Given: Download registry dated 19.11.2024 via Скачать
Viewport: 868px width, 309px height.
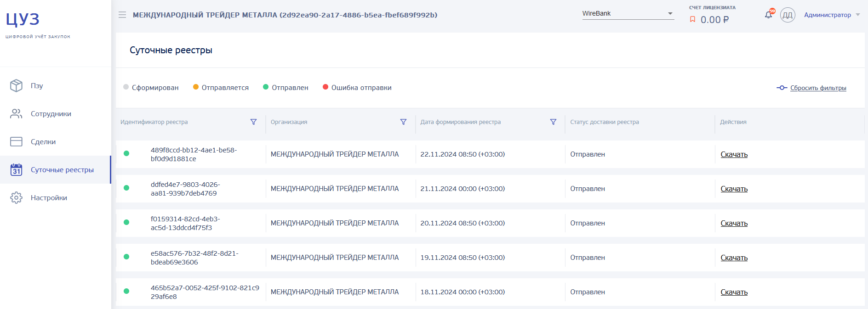Looking at the screenshot, I should click(734, 258).
